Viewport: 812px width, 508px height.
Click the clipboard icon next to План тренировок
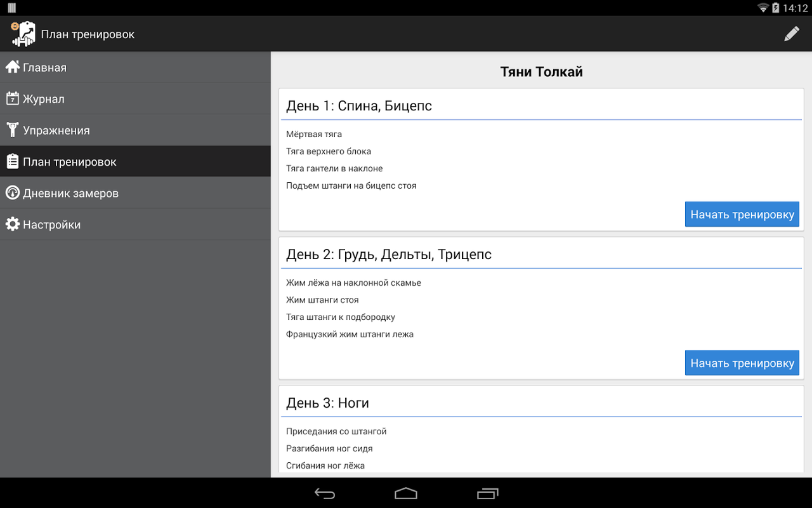click(x=11, y=161)
